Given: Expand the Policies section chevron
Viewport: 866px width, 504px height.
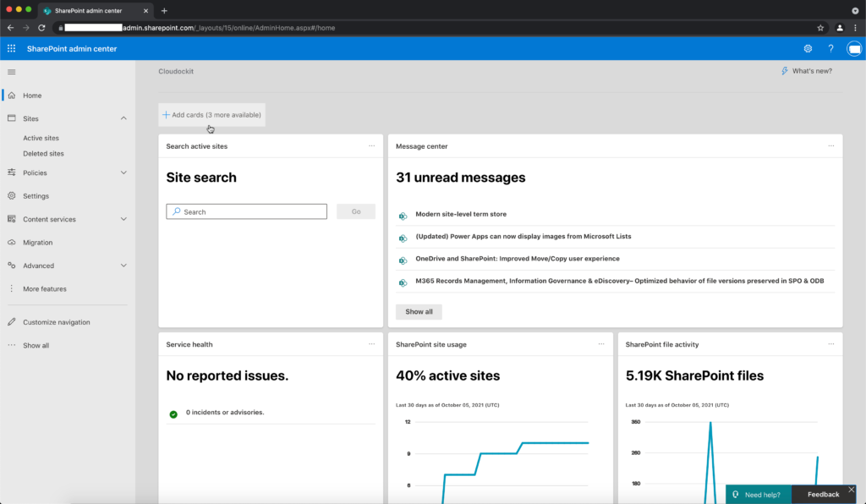Looking at the screenshot, I should pyautogui.click(x=123, y=173).
